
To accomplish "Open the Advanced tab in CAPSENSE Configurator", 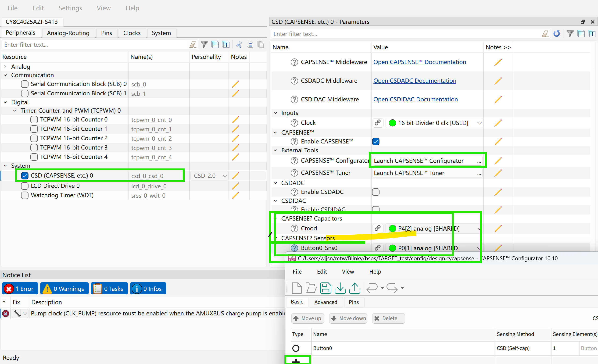I will (x=326, y=302).
